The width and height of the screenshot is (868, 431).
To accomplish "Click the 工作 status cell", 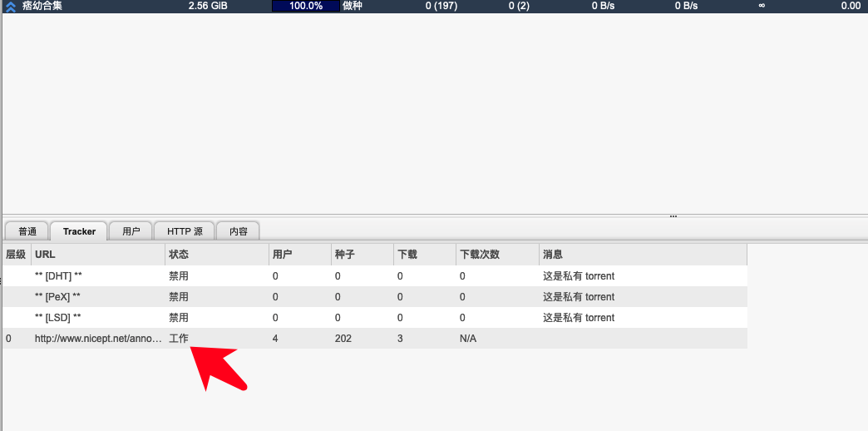I will pyautogui.click(x=179, y=338).
